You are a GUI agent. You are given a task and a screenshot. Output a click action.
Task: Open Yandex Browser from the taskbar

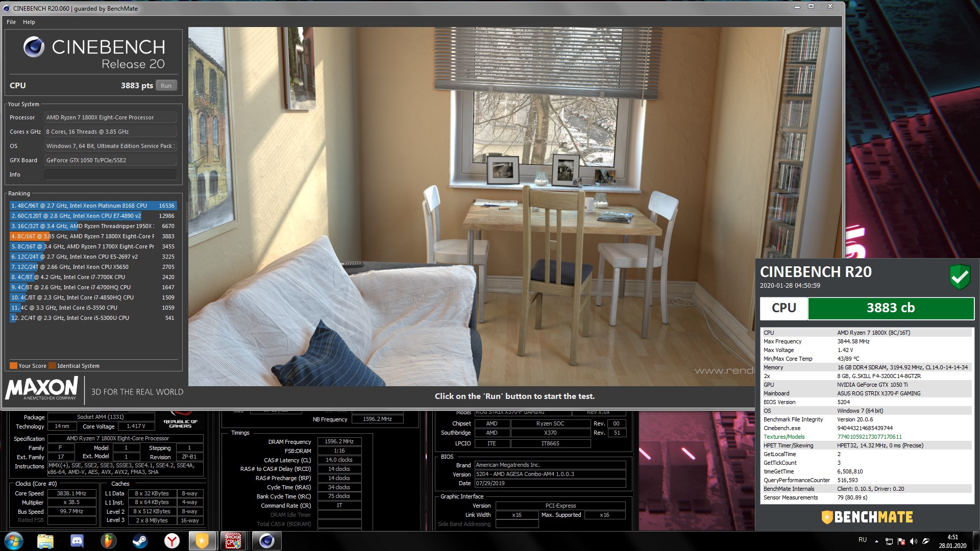point(172,541)
